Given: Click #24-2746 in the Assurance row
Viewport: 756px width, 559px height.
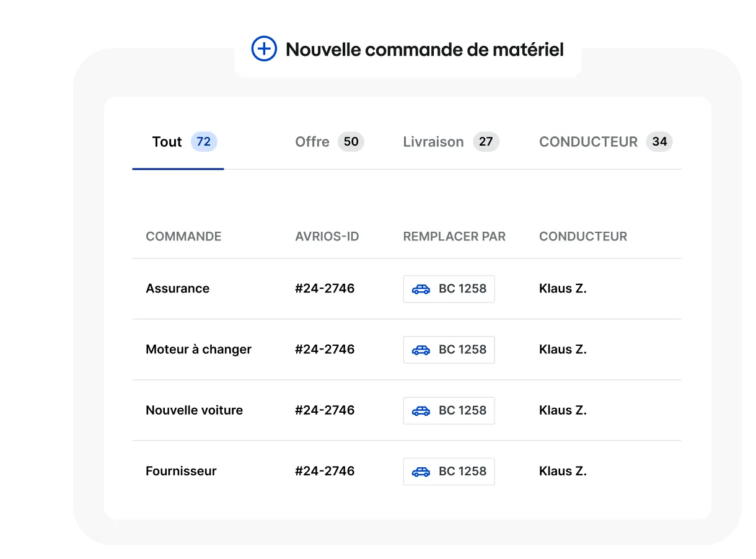Looking at the screenshot, I should coord(325,289).
